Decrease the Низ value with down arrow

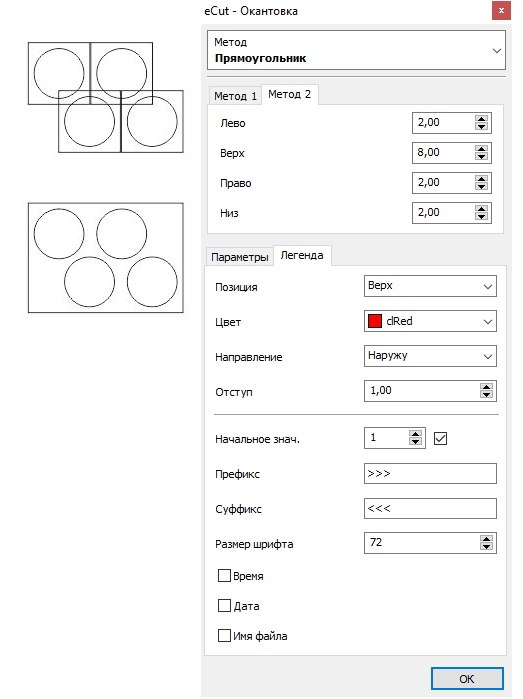[x=481, y=216]
